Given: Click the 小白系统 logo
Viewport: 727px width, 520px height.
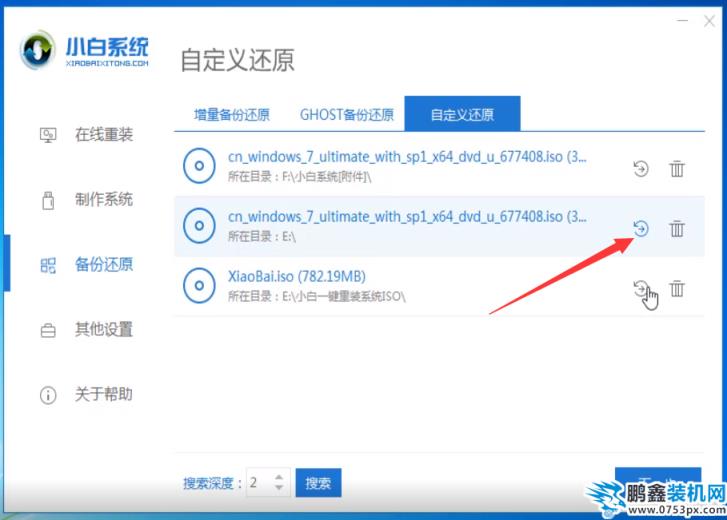Looking at the screenshot, I should [84, 51].
